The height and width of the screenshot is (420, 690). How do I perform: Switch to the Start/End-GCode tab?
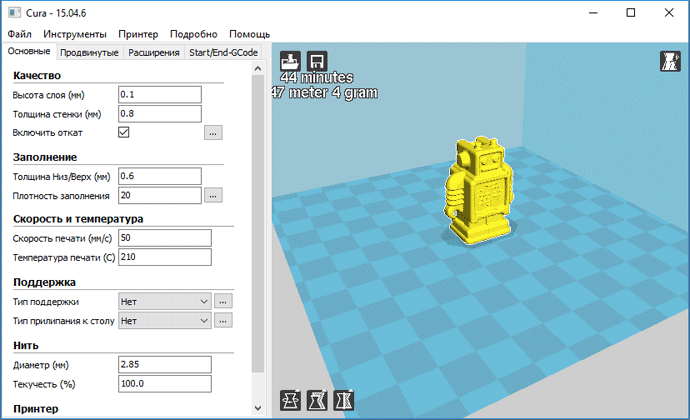(x=224, y=52)
